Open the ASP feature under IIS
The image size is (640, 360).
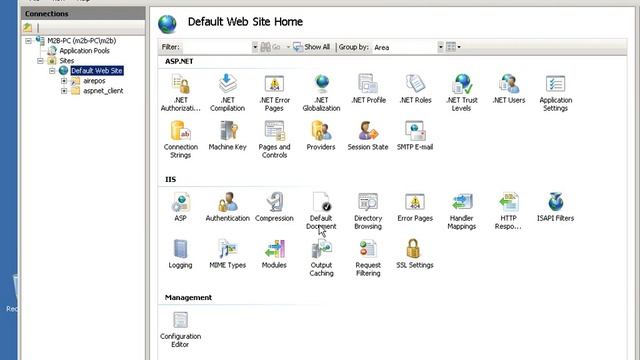click(180, 207)
